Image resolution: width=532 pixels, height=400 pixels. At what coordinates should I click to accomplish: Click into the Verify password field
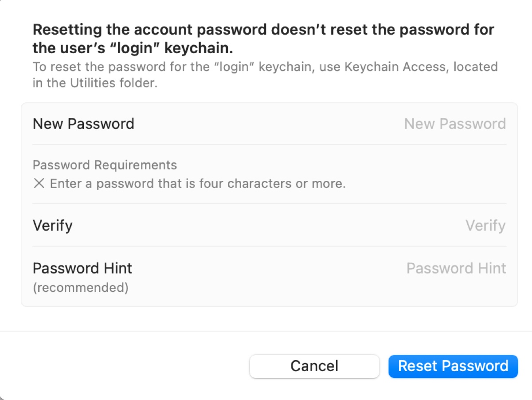485,226
